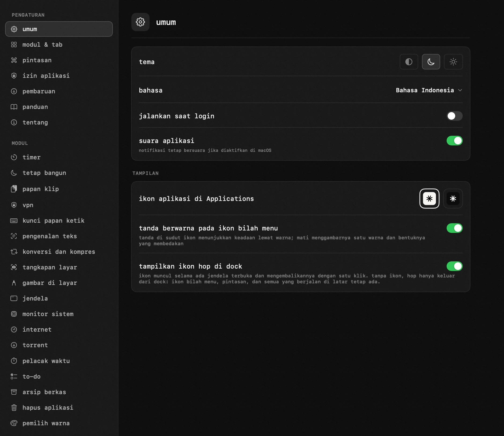Open the timer module icon
Image resolution: width=504 pixels, height=436 pixels.
click(14, 157)
